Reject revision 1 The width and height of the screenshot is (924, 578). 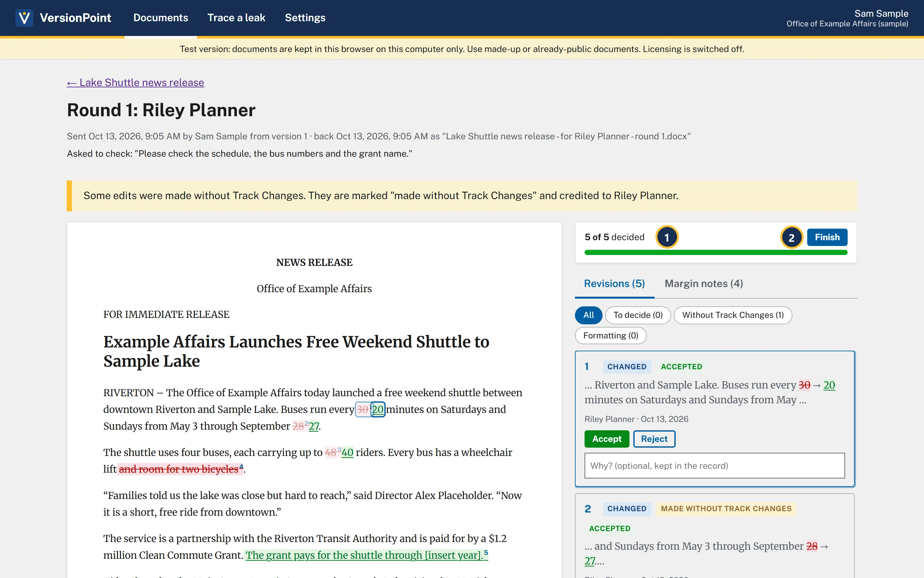point(654,439)
